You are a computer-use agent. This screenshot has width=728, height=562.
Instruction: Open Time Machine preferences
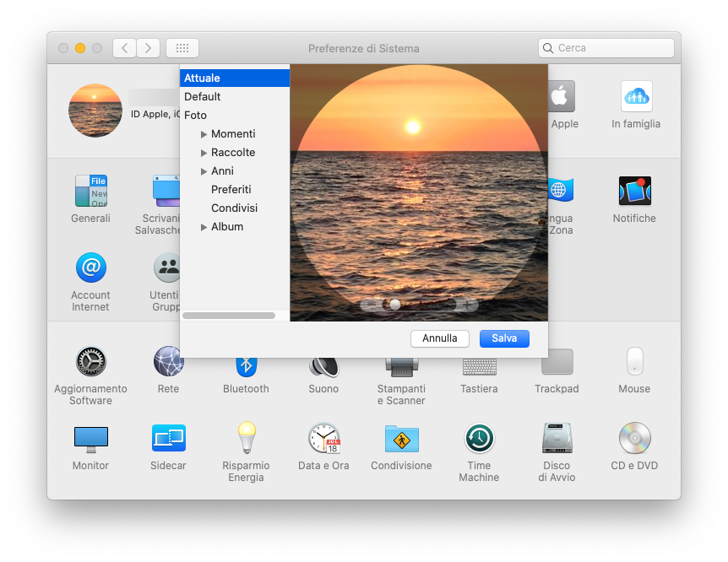(479, 439)
